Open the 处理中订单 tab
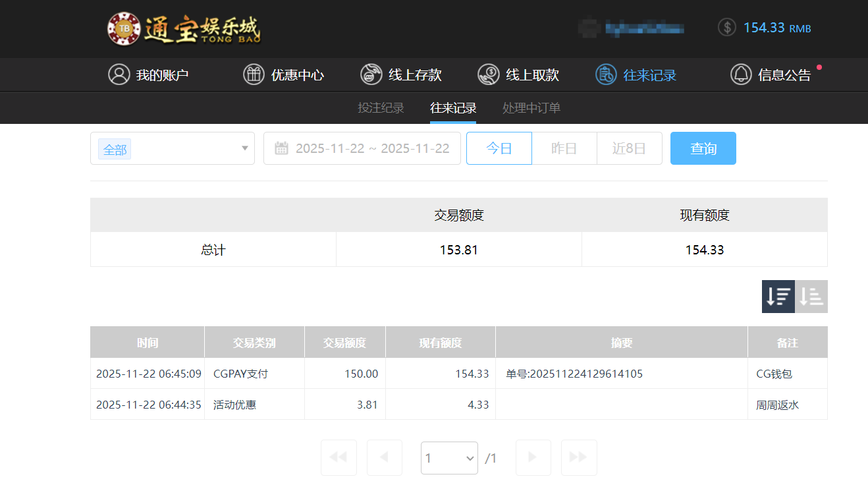Screen dimensions: 868x489 click(x=531, y=107)
